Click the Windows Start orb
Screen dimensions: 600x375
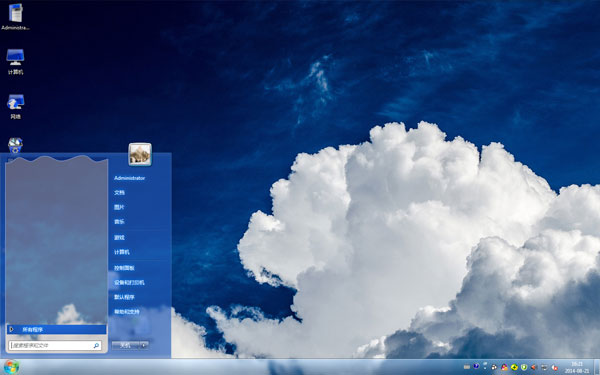[x=11, y=367]
